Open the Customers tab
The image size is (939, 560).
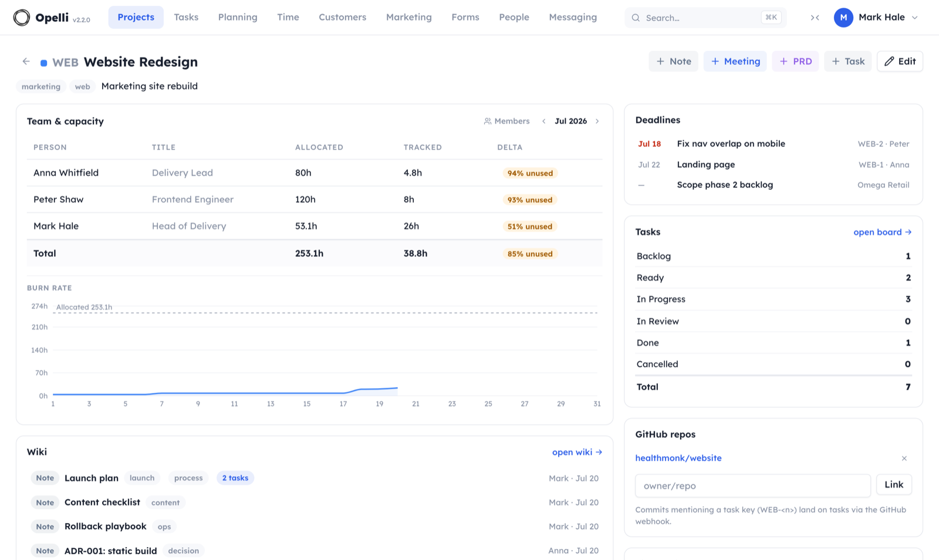(343, 18)
